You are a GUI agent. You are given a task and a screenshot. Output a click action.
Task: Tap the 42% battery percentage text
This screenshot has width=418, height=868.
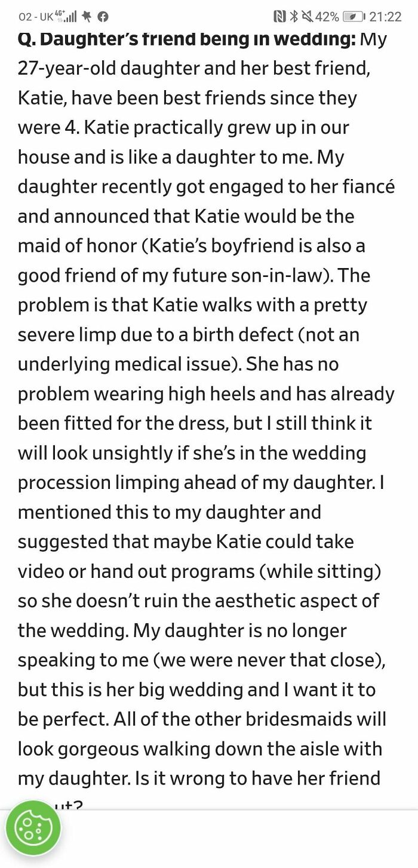click(328, 17)
